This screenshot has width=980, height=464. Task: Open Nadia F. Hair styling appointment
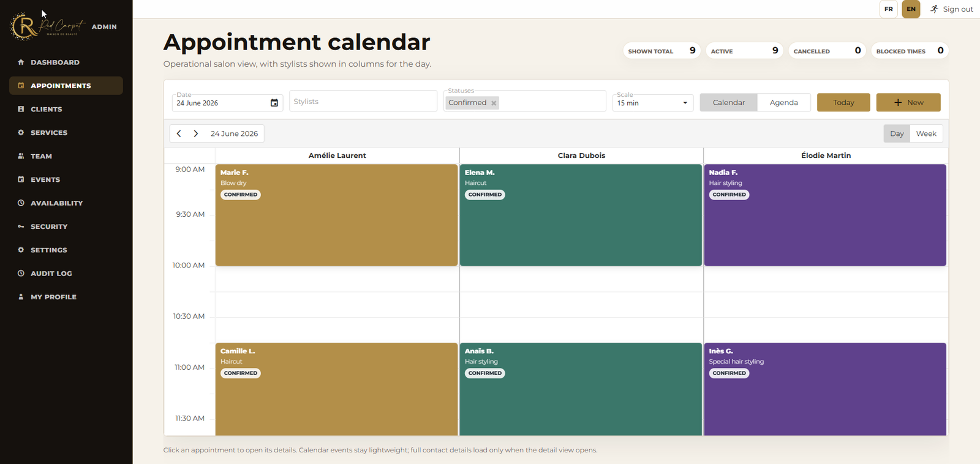825,215
